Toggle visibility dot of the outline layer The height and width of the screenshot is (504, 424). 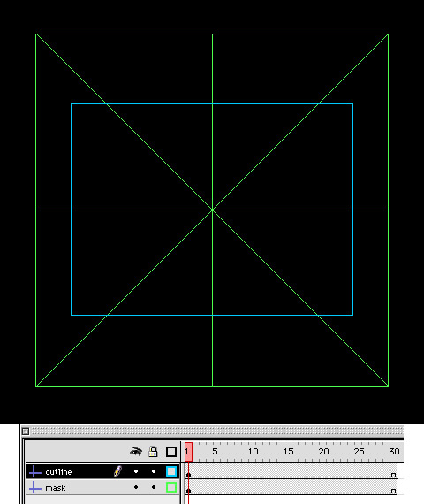point(136,471)
